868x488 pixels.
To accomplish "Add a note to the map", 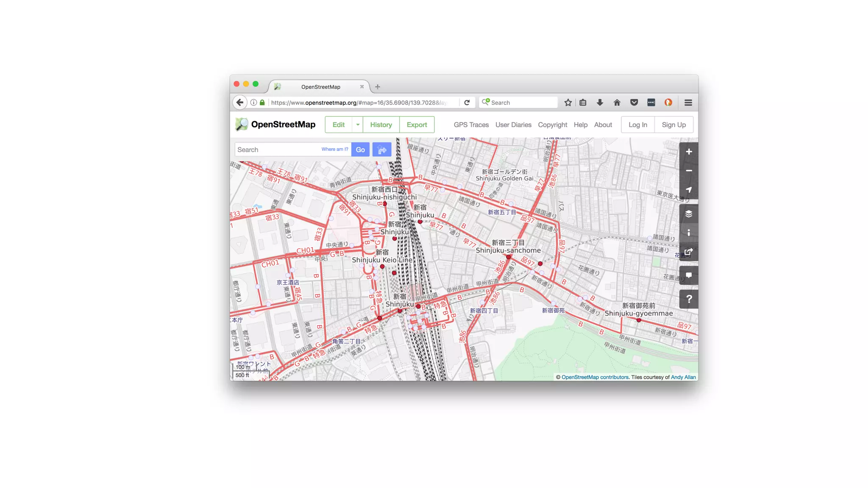I will (689, 275).
